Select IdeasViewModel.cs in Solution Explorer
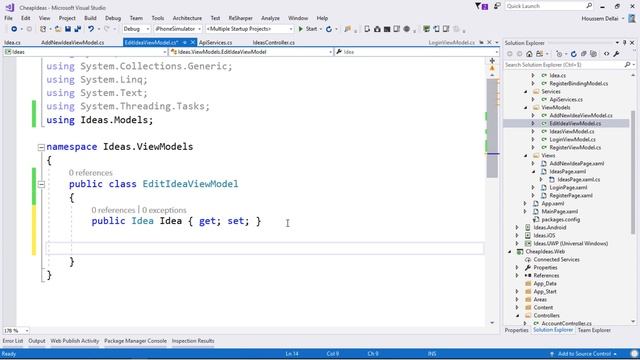This screenshot has height=360, width=640. click(571, 132)
